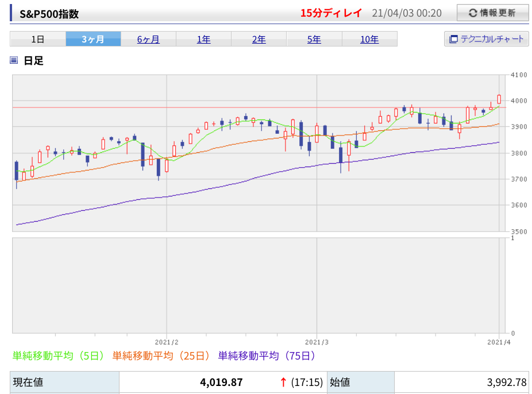
Task: Open the テクニカルチャート button
Action: tap(486, 39)
